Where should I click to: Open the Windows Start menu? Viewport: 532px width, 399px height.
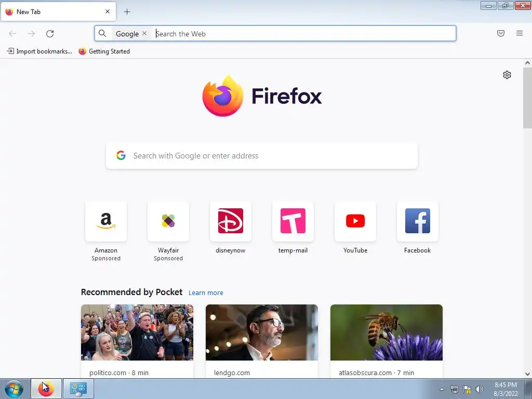[x=14, y=389]
